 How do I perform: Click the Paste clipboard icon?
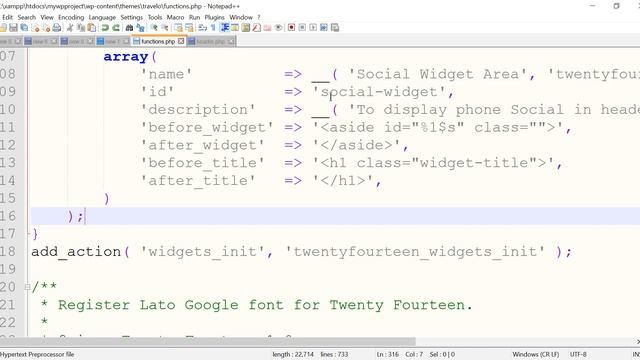(92, 28)
